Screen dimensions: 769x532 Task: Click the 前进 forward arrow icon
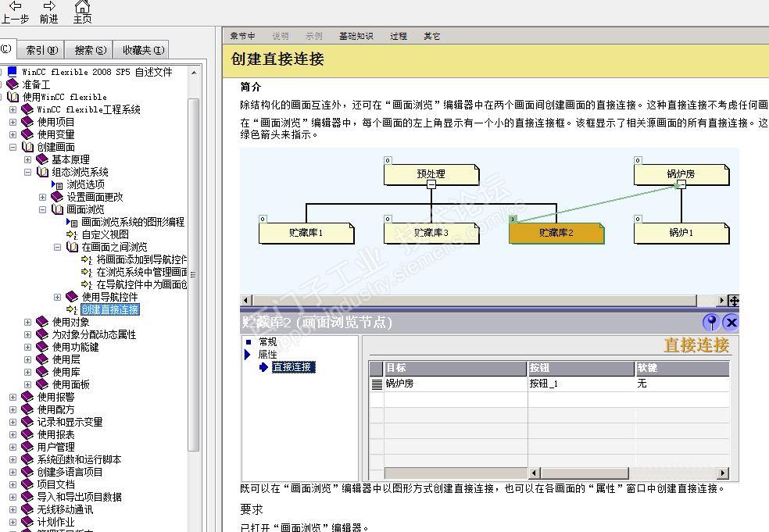(x=49, y=6)
